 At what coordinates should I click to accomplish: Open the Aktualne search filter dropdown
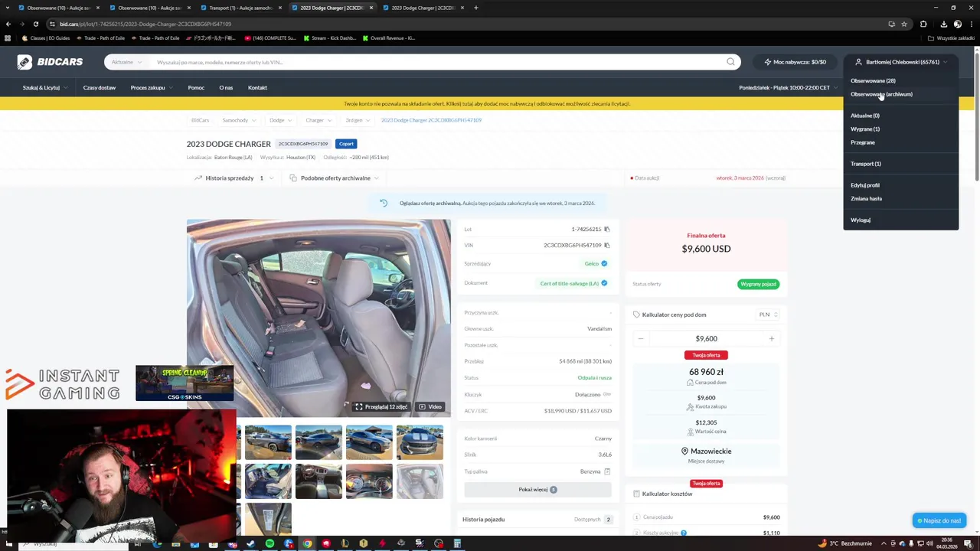[x=126, y=62]
